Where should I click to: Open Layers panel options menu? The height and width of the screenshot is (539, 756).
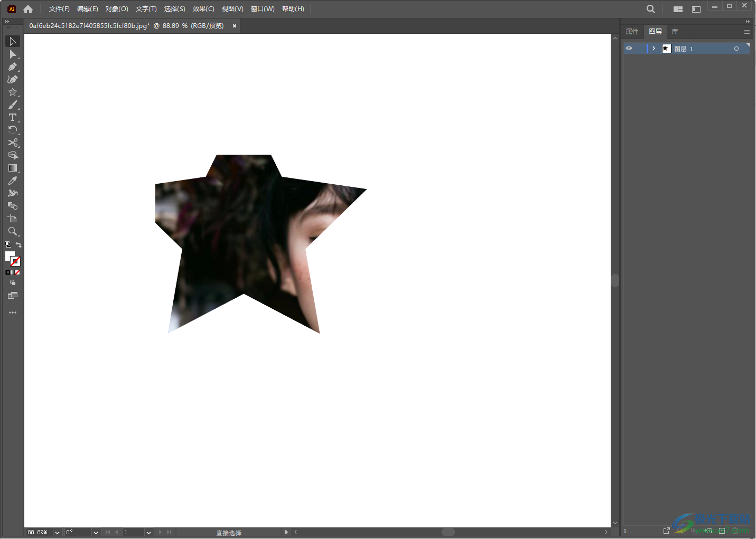pos(747,32)
